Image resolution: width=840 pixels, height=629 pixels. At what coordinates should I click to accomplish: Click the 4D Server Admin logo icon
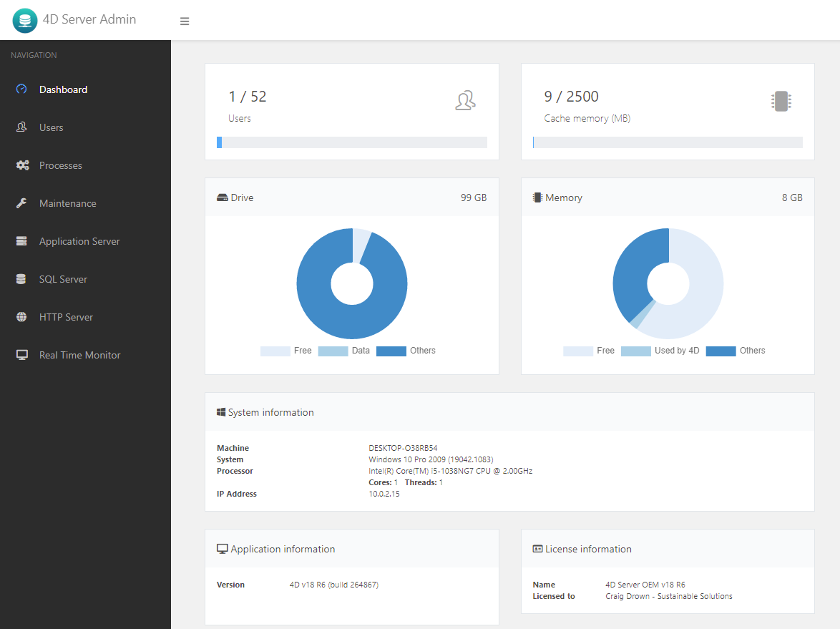pos(24,21)
